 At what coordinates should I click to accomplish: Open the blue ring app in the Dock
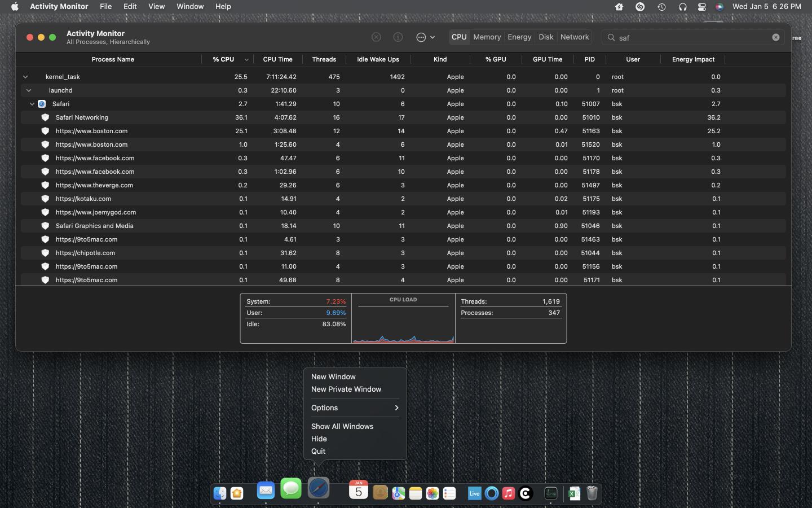(x=492, y=493)
